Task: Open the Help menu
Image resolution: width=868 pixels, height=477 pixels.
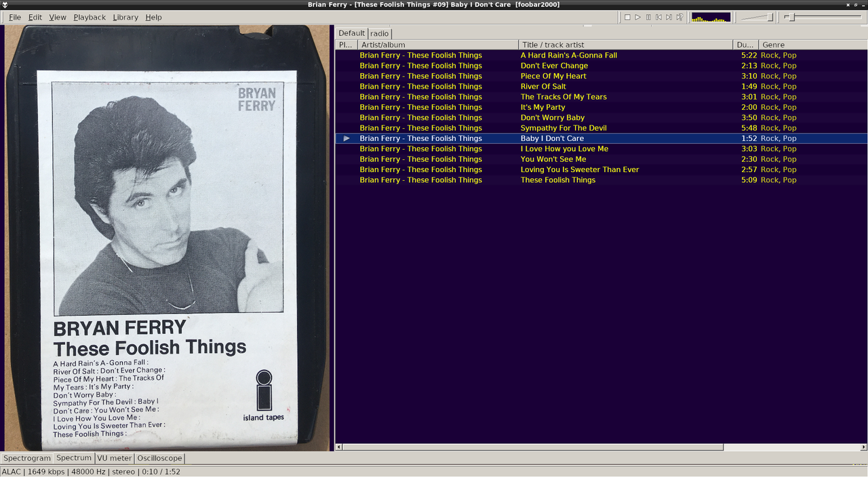Action: point(153,17)
